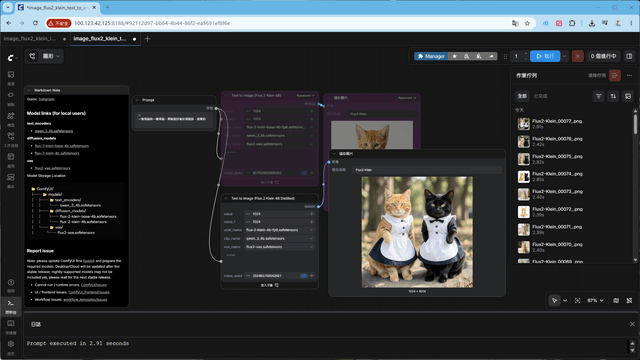
Task: Click the blue Run execute button
Action: (x=545, y=56)
